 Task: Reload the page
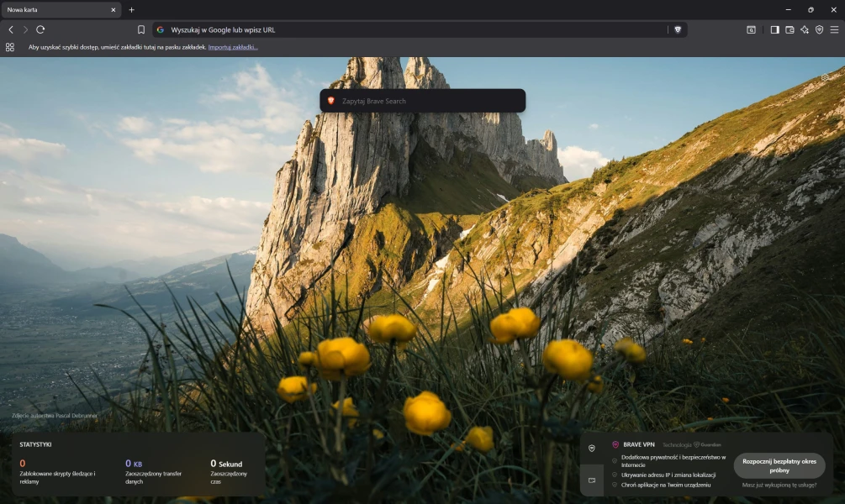(x=40, y=29)
